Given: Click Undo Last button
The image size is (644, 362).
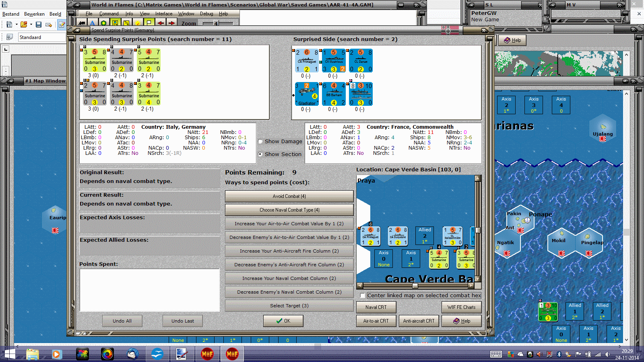Looking at the screenshot, I should point(182,321).
